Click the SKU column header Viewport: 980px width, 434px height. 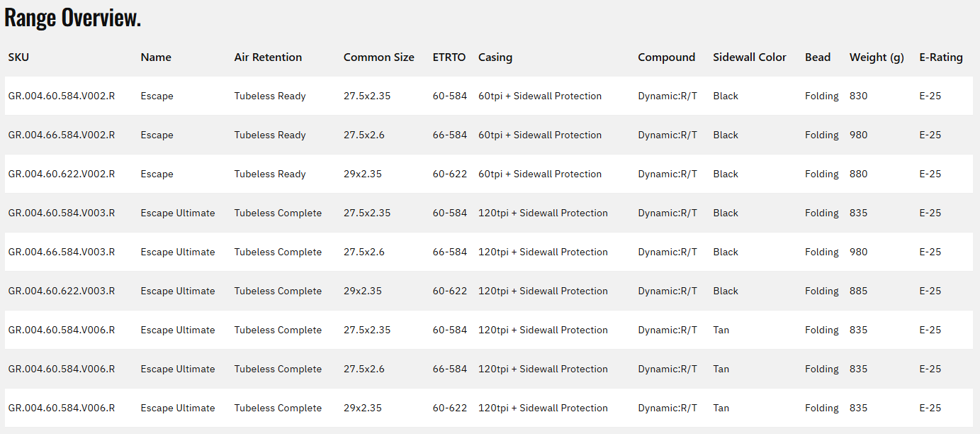(19, 57)
